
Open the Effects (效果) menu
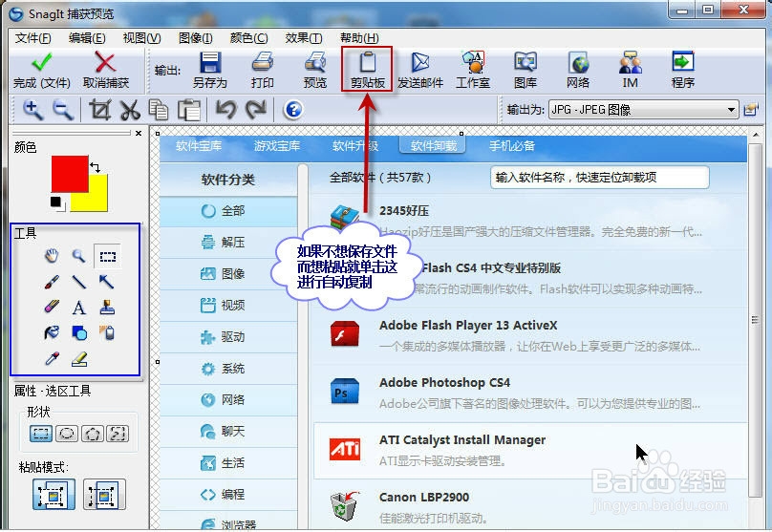[x=303, y=38]
